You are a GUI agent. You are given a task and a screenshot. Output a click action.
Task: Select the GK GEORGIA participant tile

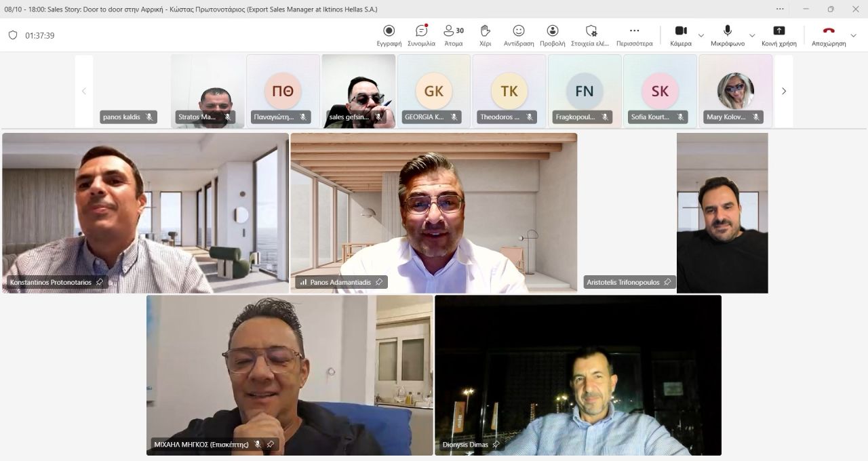point(434,91)
